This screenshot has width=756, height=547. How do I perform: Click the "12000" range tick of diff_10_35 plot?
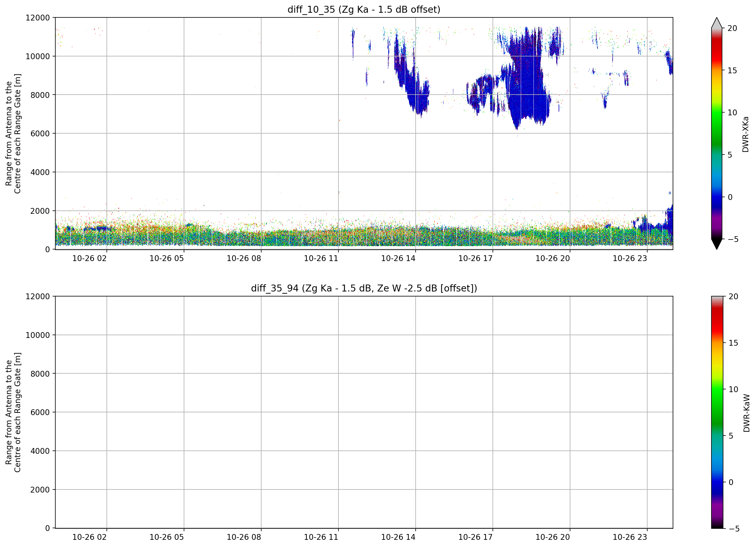[x=38, y=18]
